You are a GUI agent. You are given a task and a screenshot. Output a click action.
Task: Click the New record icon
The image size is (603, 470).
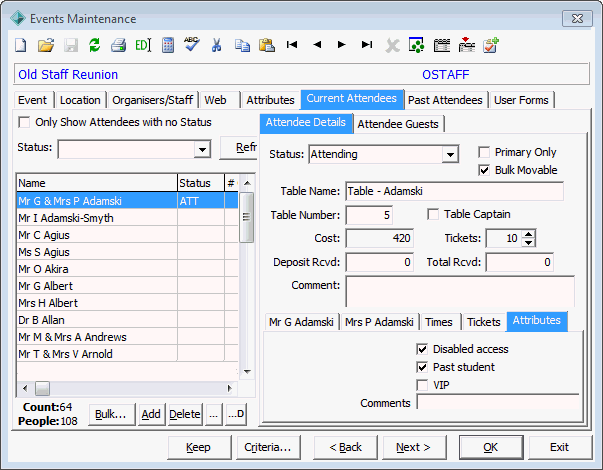[x=21, y=45]
